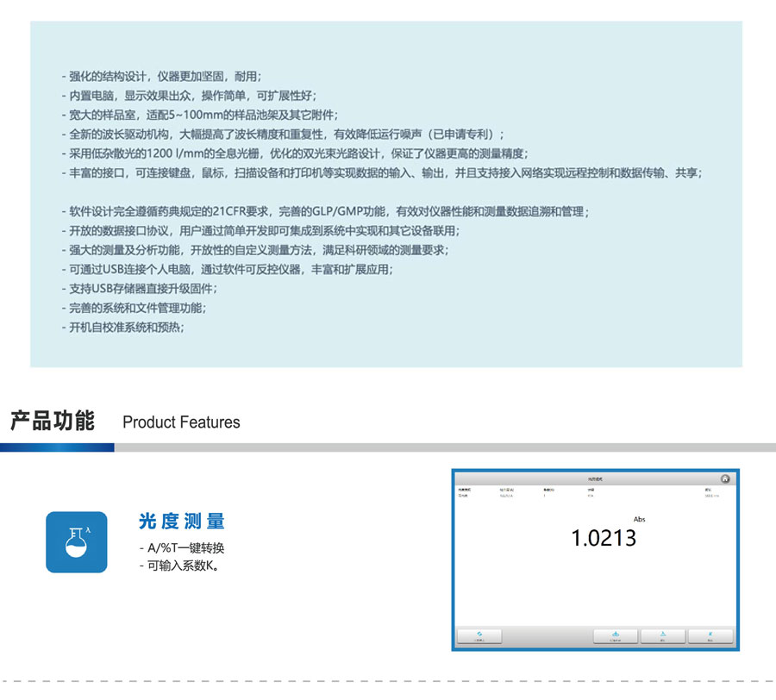This screenshot has height=700, width=776.
Task: Click the blue flask photometric measurement icon
Action: (76, 542)
